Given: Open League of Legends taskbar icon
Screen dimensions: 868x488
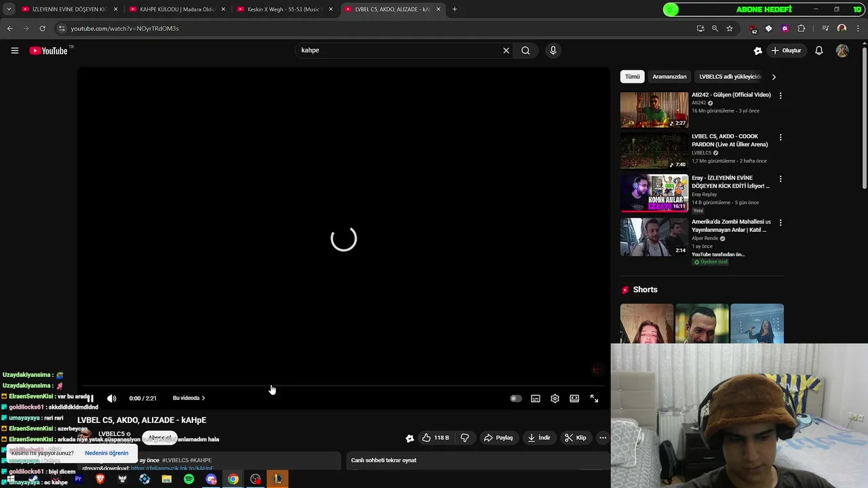Looking at the screenshot, I should click(x=277, y=479).
